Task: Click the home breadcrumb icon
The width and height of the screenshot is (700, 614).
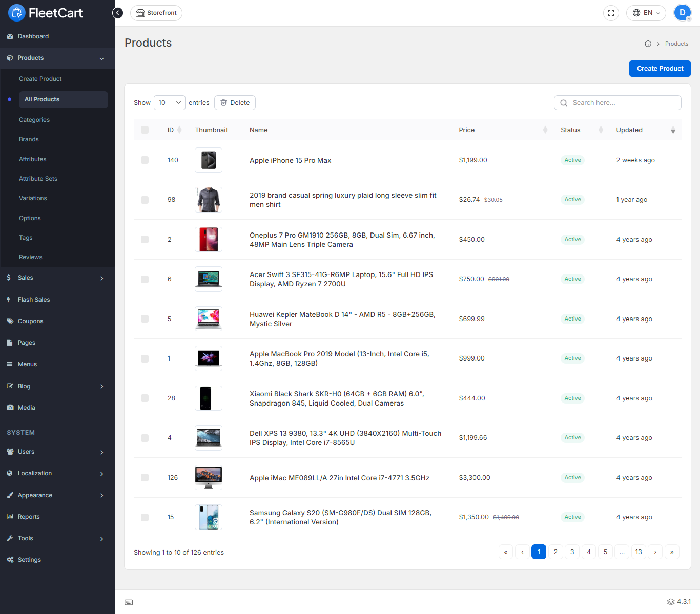Action: point(648,44)
